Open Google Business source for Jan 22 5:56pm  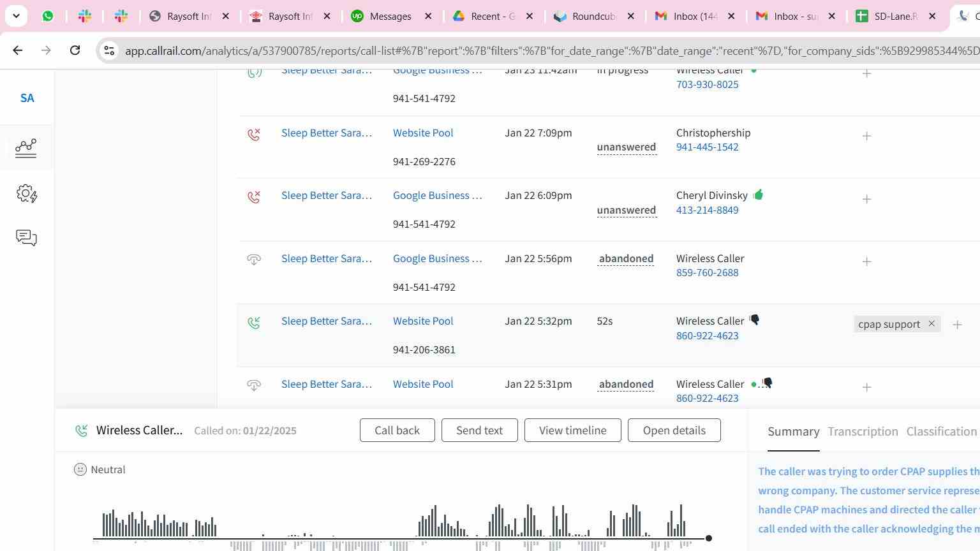tap(438, 258)
